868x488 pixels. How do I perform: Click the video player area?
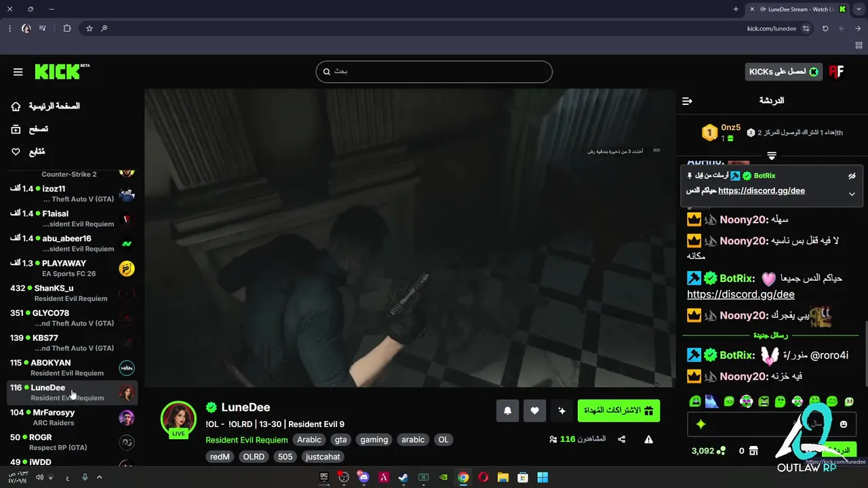pyautogui.click(x=410, y=238)
